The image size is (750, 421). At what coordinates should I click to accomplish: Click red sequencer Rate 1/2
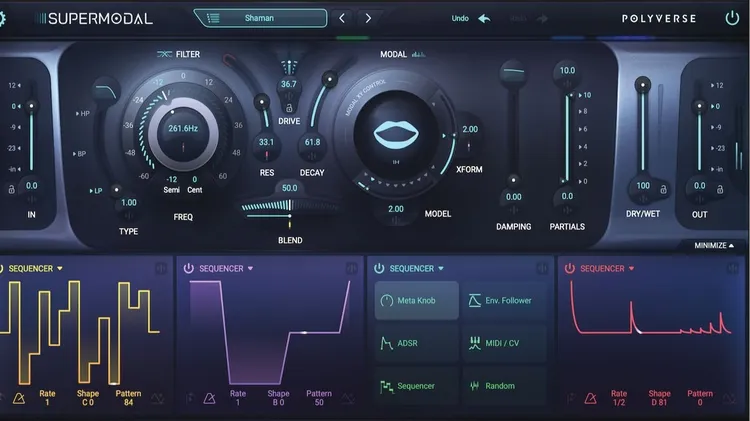coord(619,398)
